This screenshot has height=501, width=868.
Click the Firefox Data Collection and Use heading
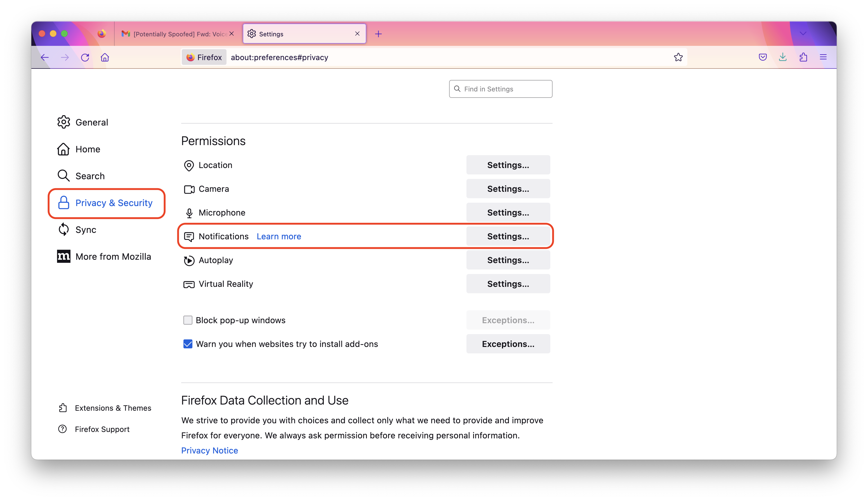click(x=265, y=401)
